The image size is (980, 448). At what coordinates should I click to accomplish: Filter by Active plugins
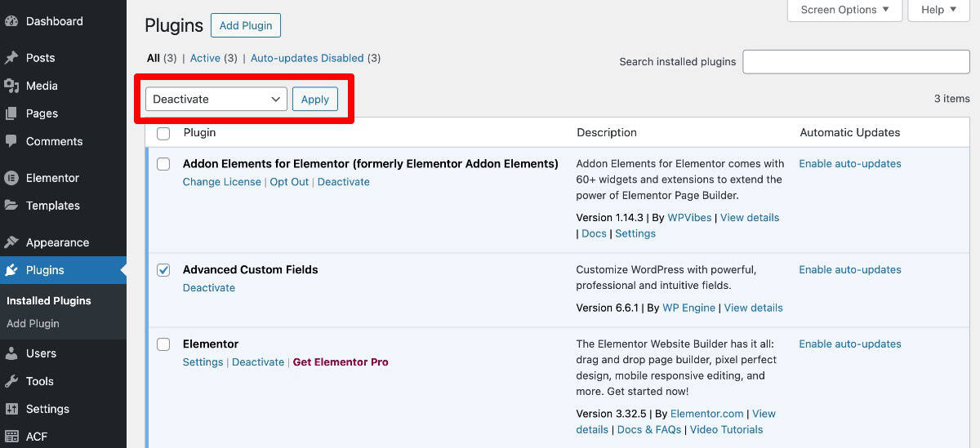pos(205,58)
